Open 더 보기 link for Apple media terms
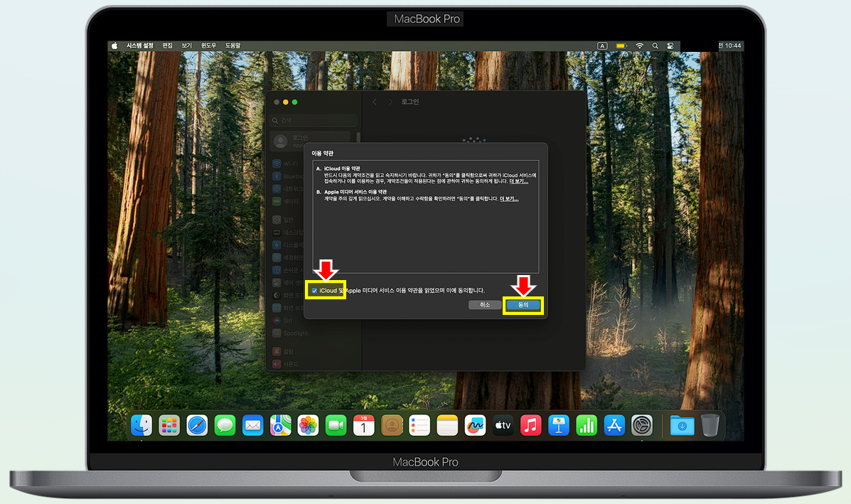The image size is (851, 504). tap(509, 198)
